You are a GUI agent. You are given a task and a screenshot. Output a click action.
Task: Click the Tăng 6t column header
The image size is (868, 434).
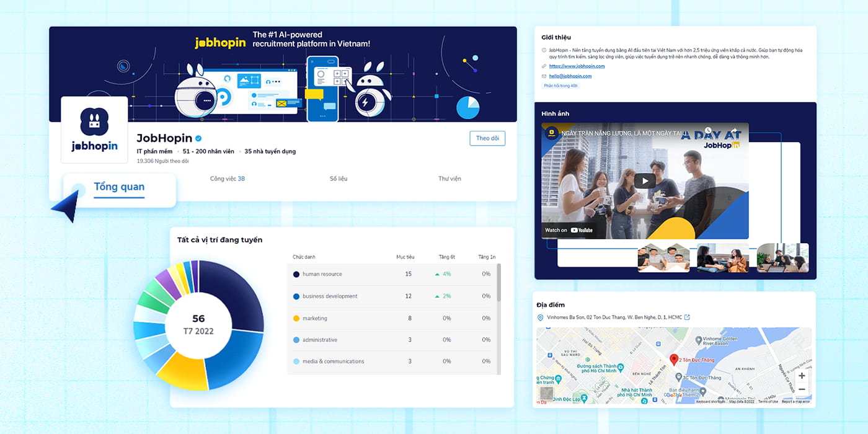pos(446,257)
